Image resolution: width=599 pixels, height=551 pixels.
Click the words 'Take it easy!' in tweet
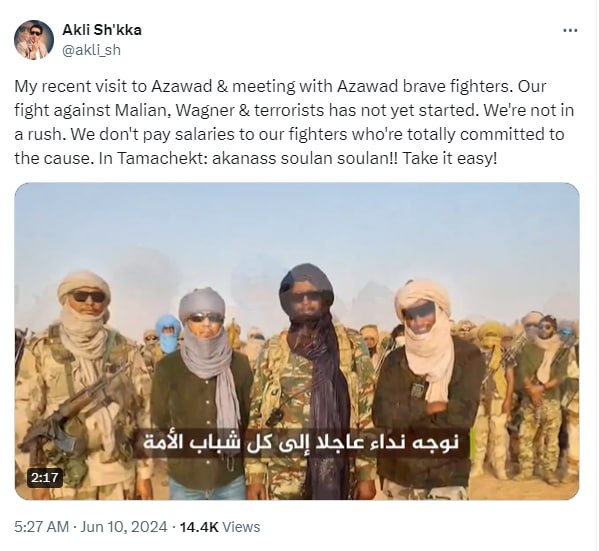click(x=450, y=158)
